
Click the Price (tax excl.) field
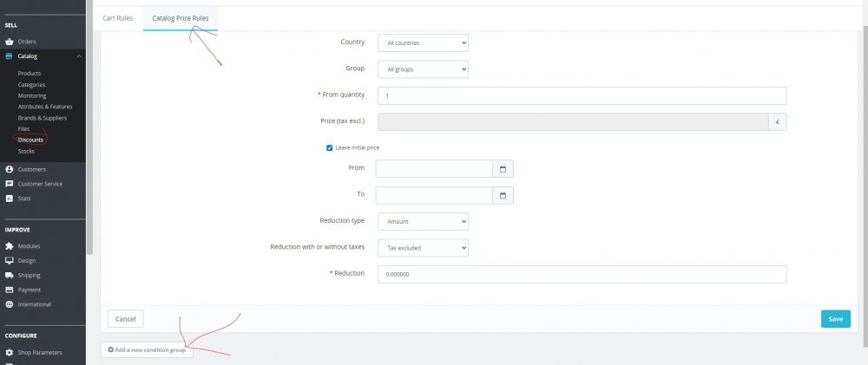coord(573,121)
